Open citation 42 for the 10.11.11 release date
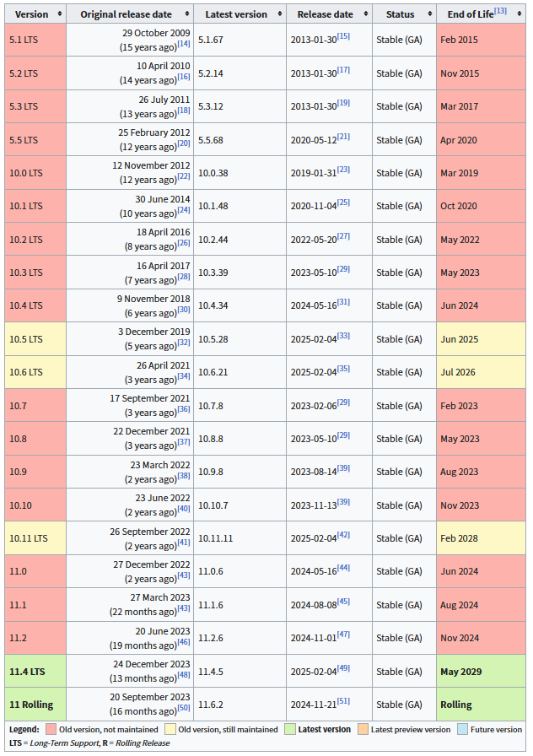This screenshot has width=533, height=756. click(x=343, y=535)
